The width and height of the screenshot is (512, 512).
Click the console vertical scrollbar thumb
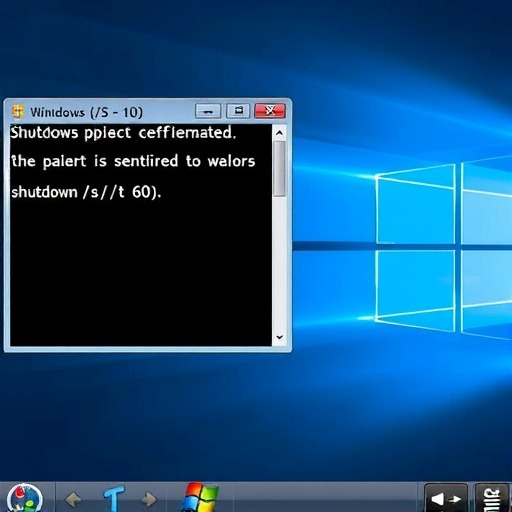279,168
